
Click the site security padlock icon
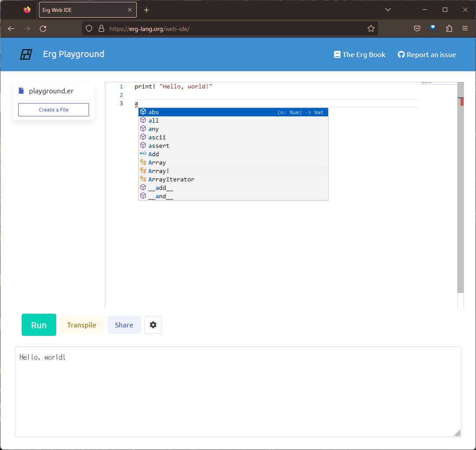tap(101, 28)
